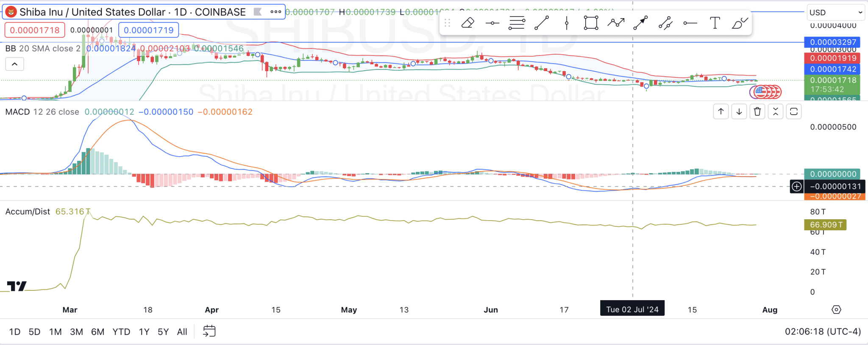The image size is (868, 345).
Task: Click the Jun label on time axis
Action: 491,310
